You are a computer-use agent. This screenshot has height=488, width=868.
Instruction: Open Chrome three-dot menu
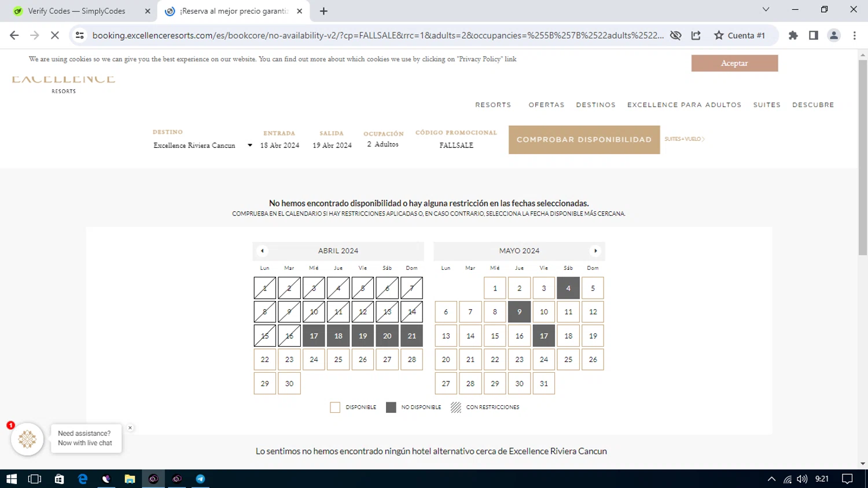tap(855, 35)
